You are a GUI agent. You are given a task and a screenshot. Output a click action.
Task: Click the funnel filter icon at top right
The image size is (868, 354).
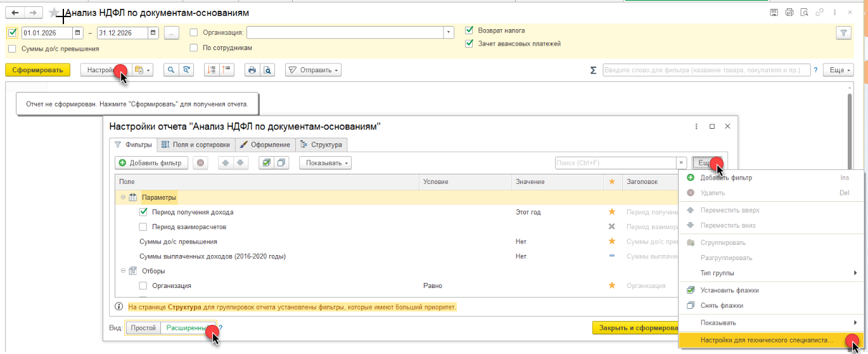click(x=843, y=33)
